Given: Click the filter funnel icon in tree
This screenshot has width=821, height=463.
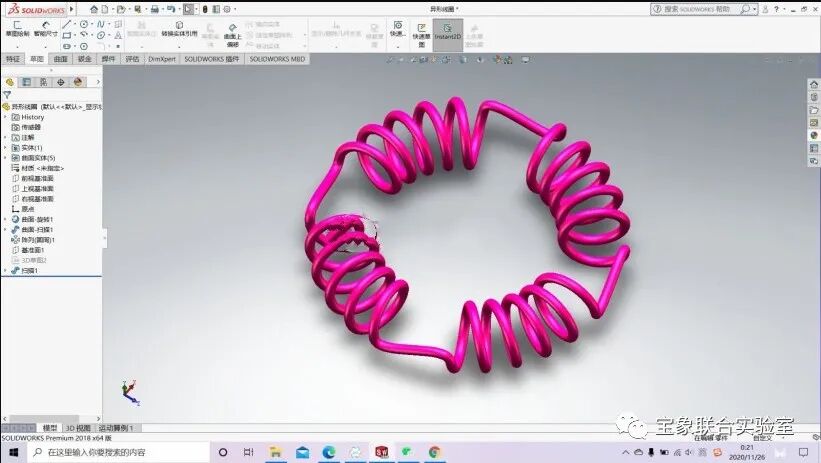Looking at the screenshot, I should 7,95.
